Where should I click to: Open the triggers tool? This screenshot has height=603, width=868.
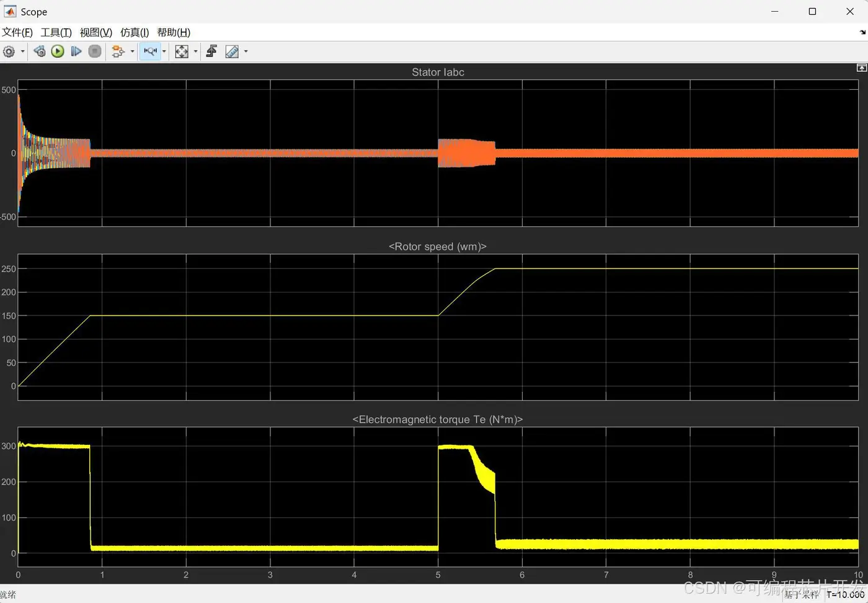tap(211, 51)
